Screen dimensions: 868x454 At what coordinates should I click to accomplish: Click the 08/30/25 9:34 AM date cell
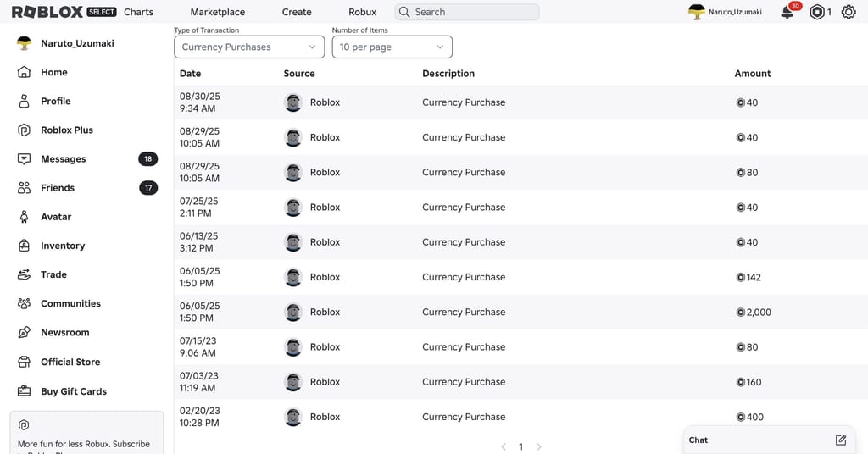pos(200,102)
